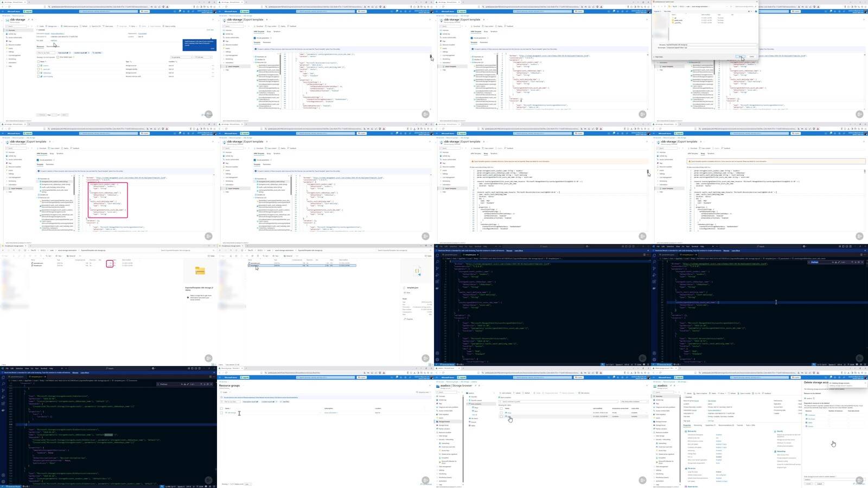Click the folder thumbnail in Explorer preview pane
This screenshot has width=868, height=488.
(x=200, y=271)
